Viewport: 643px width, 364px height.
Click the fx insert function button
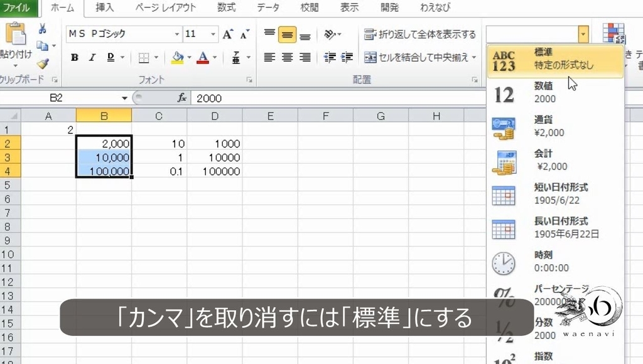tap(181, 98)
